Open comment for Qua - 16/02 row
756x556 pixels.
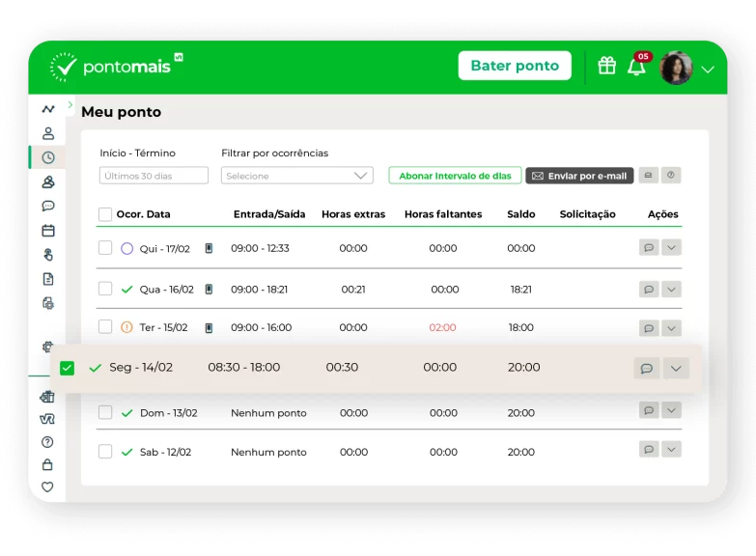click(x=649, y=289)
